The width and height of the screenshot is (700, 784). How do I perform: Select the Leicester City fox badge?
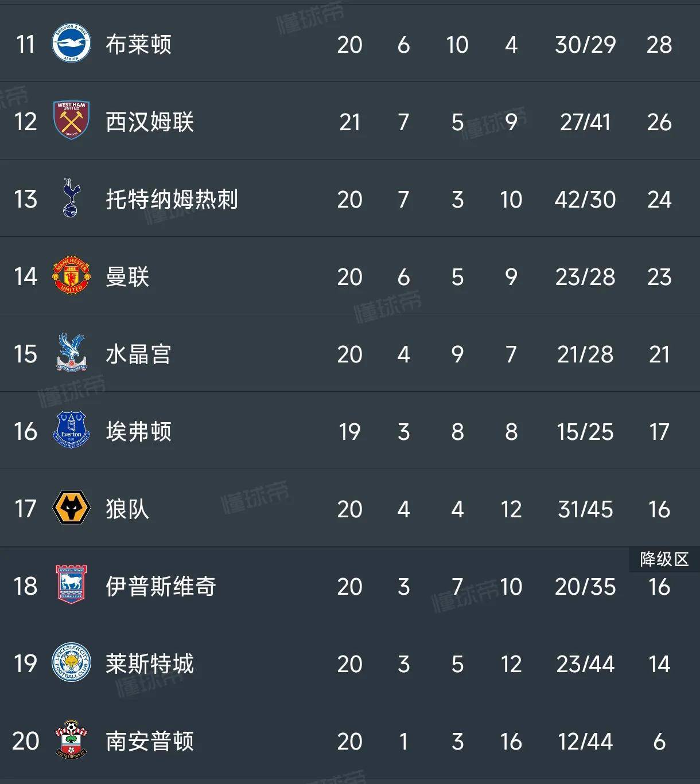click(x=71, y=662)
